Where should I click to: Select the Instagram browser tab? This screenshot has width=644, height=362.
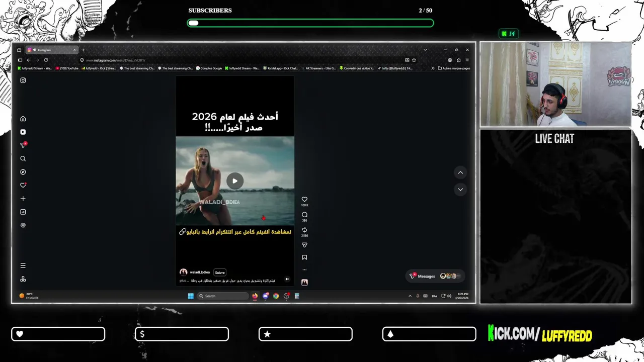[53, 50]
